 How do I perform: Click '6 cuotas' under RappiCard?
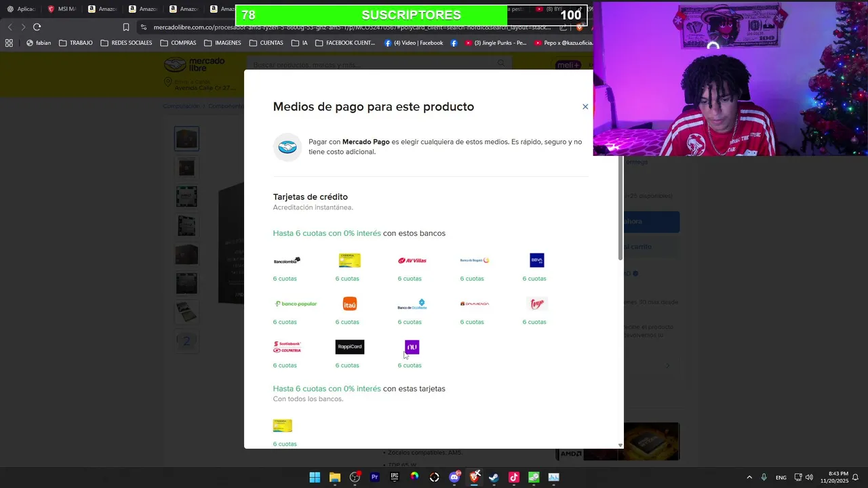[347, 365]
